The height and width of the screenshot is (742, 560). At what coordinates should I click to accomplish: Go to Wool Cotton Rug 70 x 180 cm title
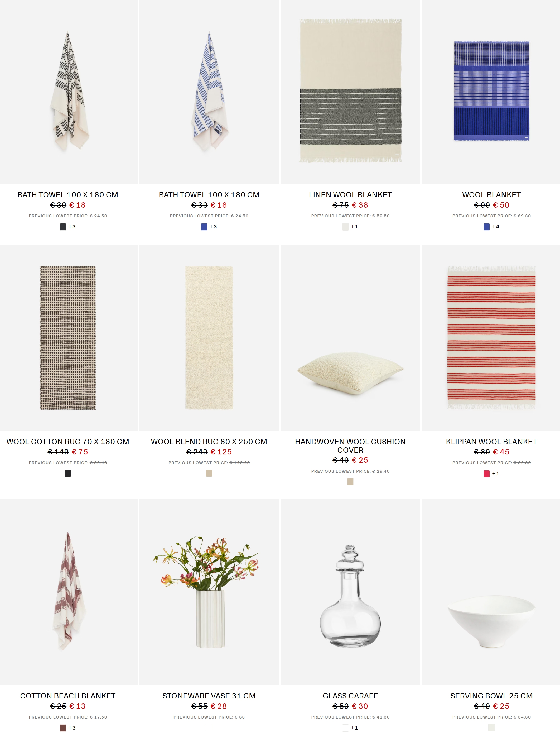68,442
